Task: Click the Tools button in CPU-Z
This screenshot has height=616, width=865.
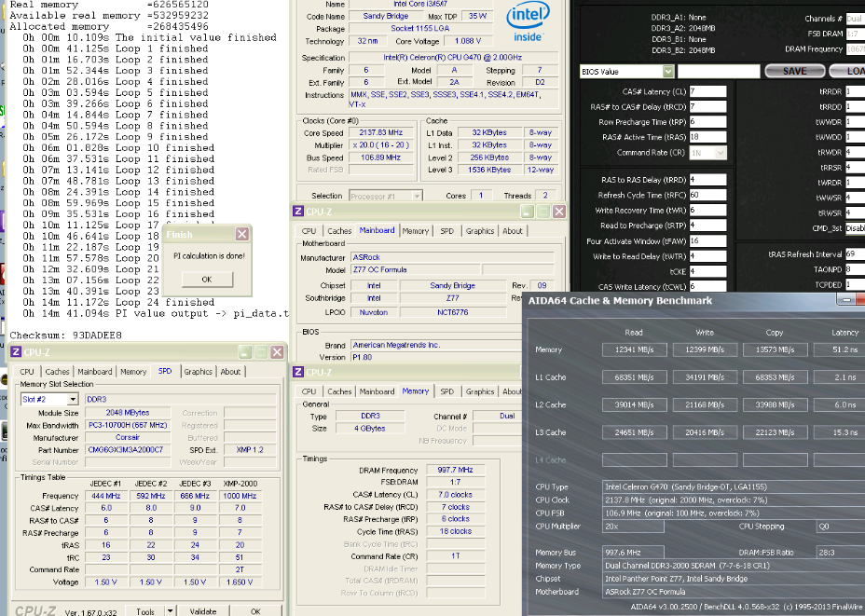Action: (145, 611)
